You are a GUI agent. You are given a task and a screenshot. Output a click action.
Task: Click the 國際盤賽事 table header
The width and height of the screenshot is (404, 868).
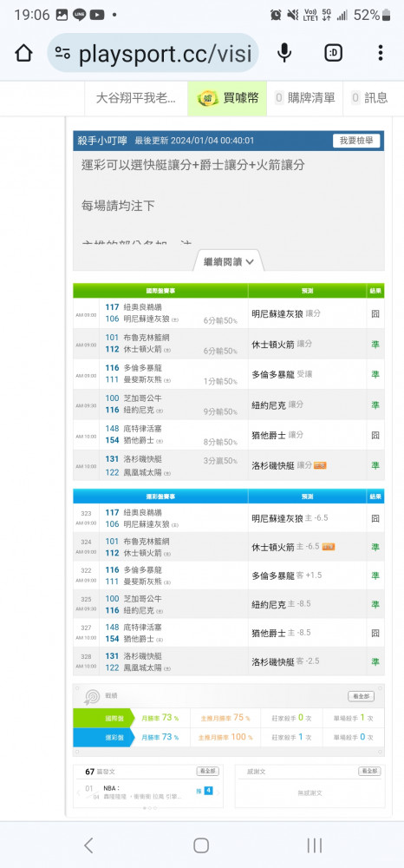(161, 291)
